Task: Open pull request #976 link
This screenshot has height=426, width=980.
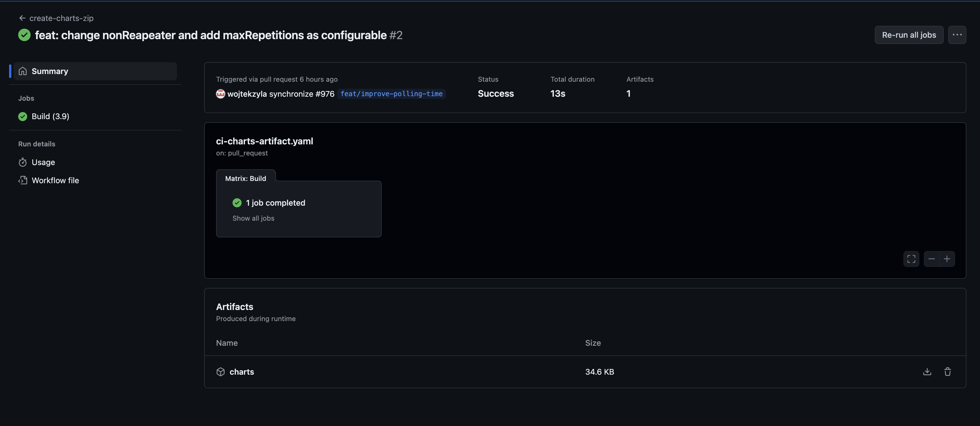Action: pos(324,94)
